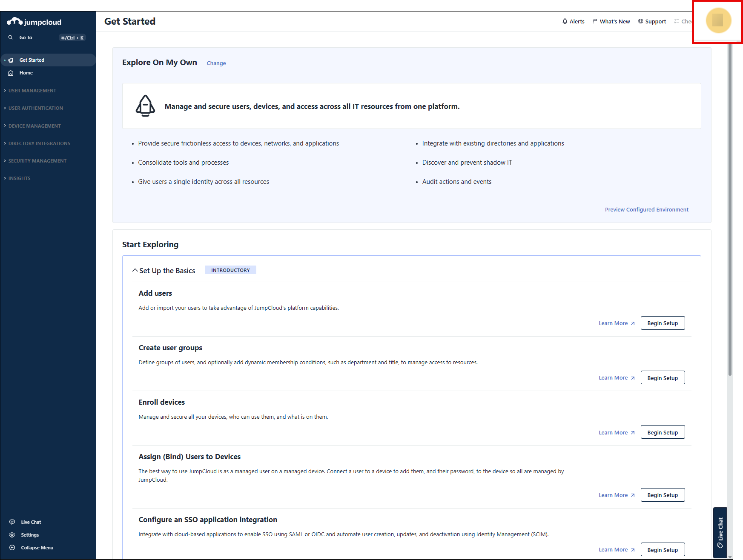Go to Home in sidebar
Viewport: 743px width, 560px height.
pyautogui.click(x=26, y=73)
